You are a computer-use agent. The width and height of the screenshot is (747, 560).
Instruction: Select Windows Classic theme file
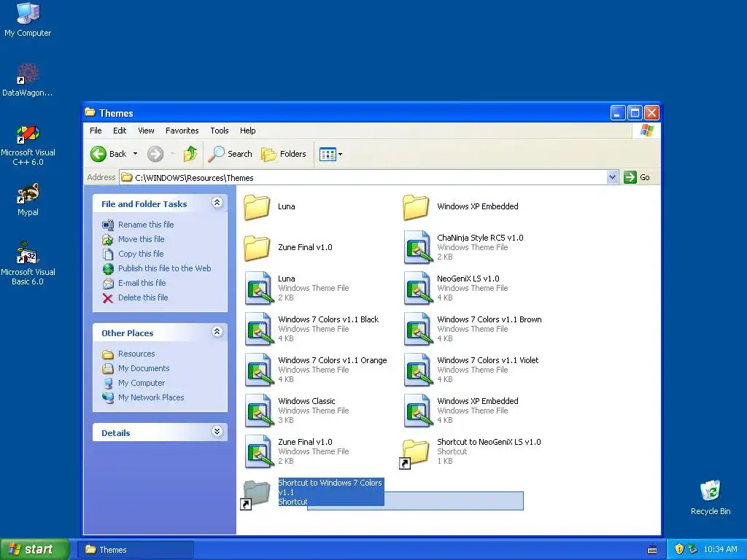296,411
